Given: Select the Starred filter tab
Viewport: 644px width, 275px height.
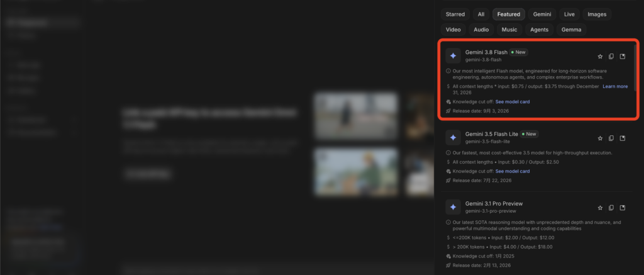Looking at the screenshot, I should [455, 14].
